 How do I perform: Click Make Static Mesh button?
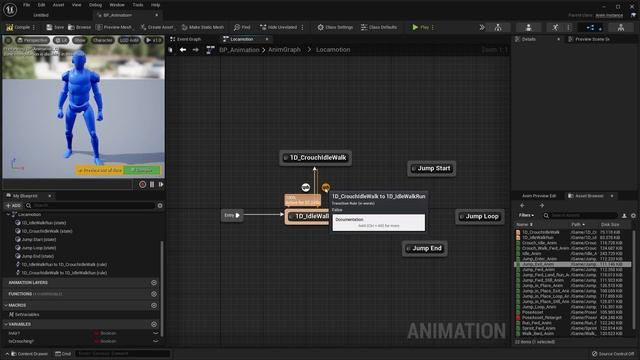pos(203,27)
